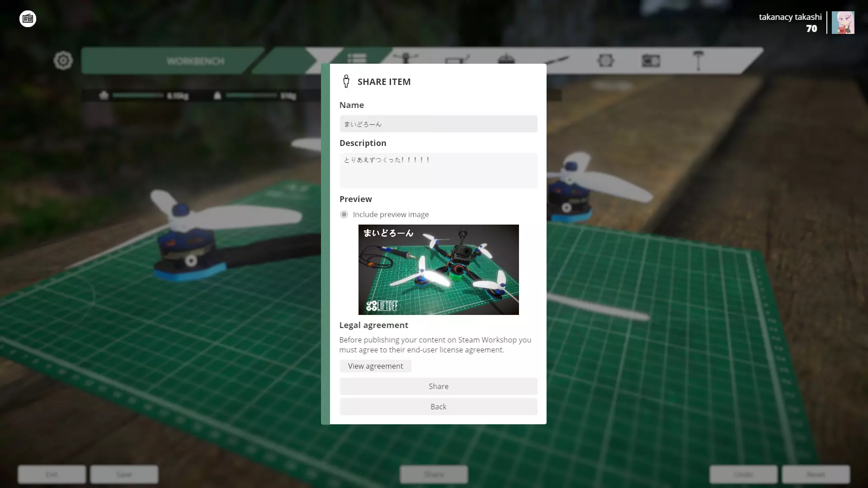Toggle the Include preview image option

[344, 215]
